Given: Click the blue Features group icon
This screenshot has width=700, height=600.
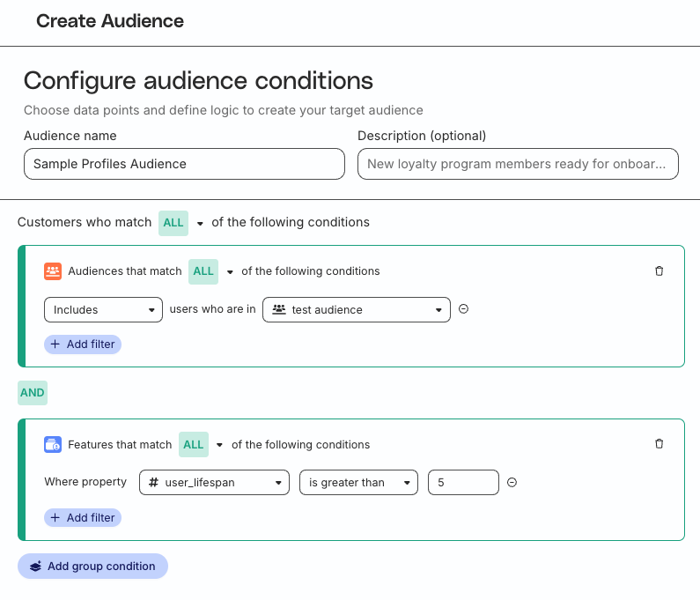Looking at the screenshot, I should pos(53,445).
